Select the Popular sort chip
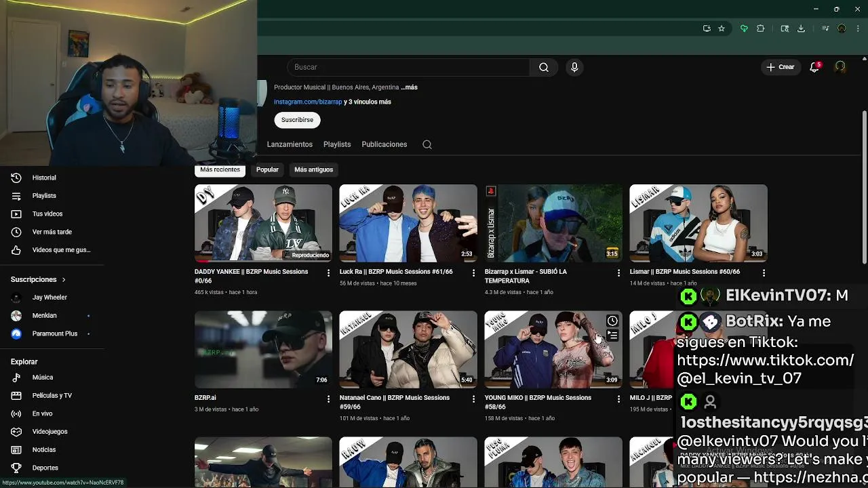Viewport: 868px width, 488px height. point(267,169)
